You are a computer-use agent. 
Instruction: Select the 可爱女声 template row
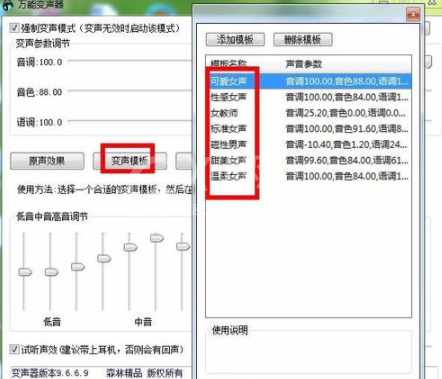tap(308, 81)
